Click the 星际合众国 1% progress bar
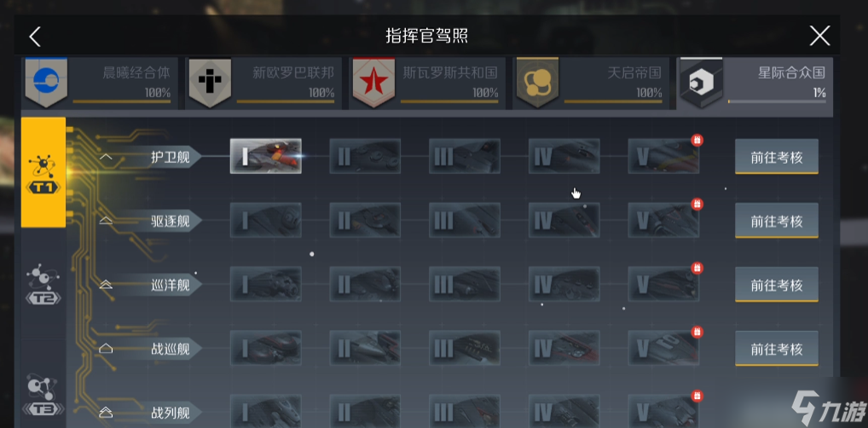The width and height of the screenshot is (868, 428). click(777, 101)
